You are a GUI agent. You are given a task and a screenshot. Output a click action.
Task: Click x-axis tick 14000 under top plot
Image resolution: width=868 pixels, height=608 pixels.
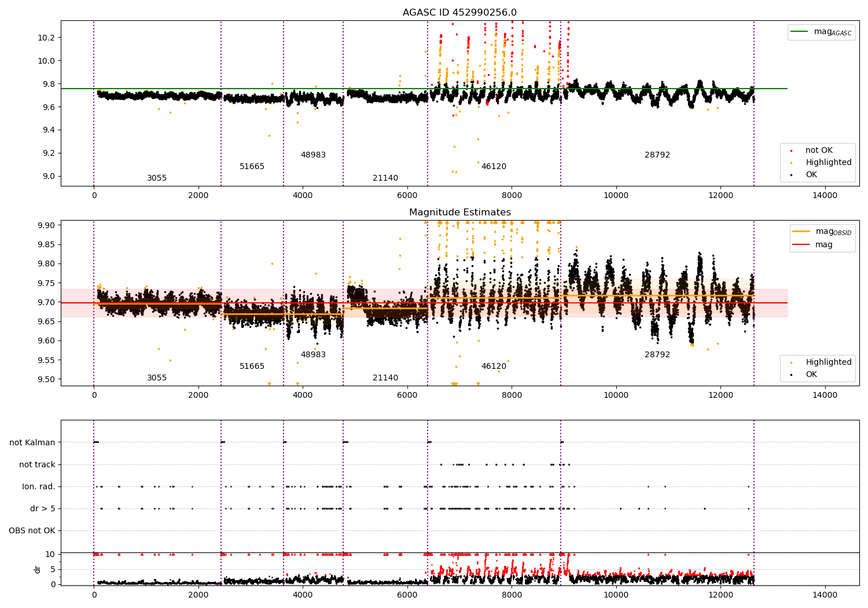coord(825,196)
